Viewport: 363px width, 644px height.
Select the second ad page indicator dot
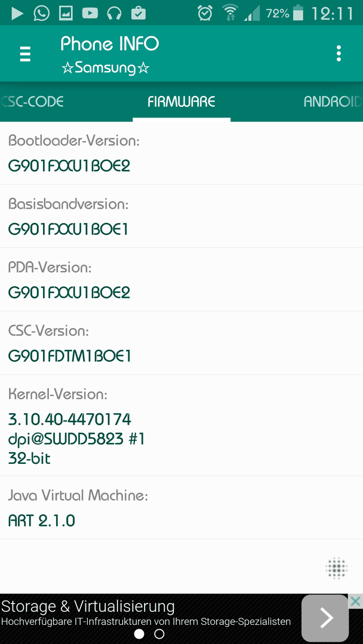coord(159,634)
